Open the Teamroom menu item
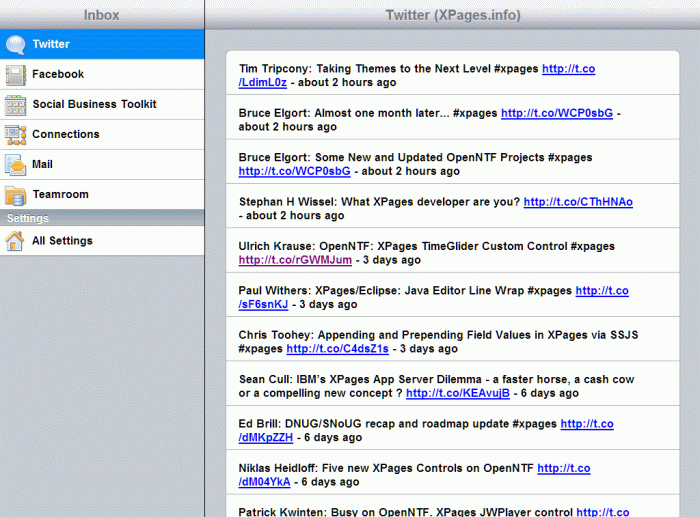Image resolution: width=700 pixels, height=517 pixels. pyautogui.click(x=102, y=194)
